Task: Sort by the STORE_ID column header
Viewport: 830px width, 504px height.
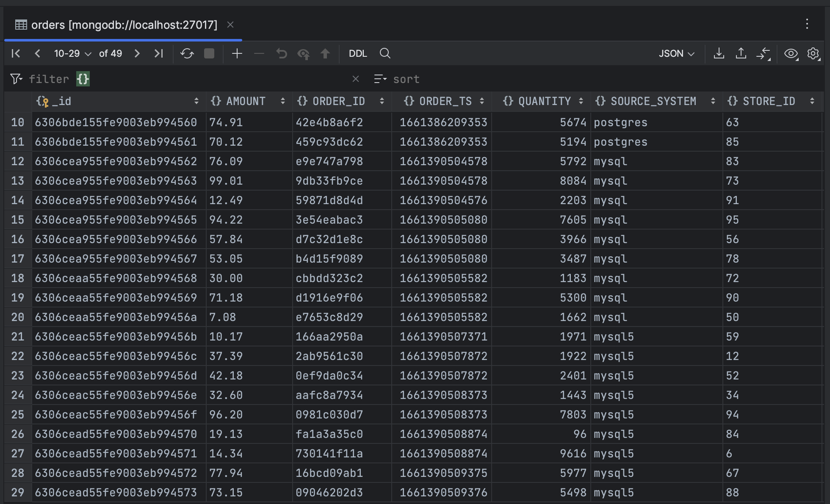Action: click(772, 101)
